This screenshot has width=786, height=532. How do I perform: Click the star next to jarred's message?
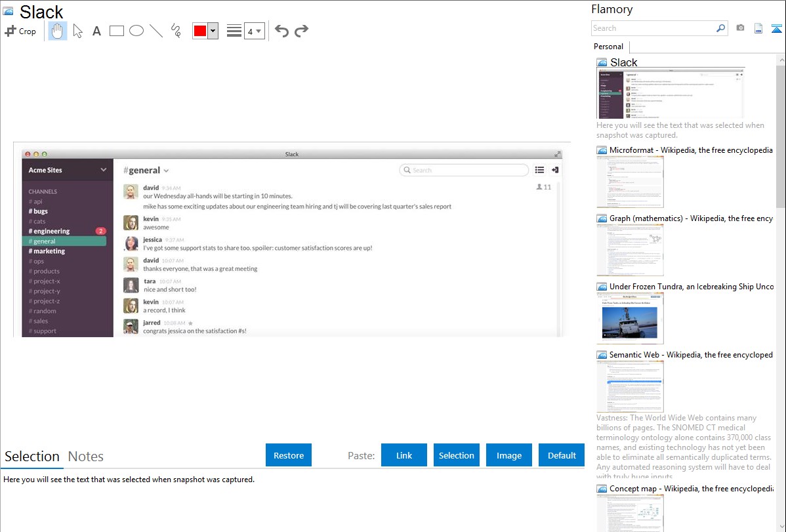(190, 323)
